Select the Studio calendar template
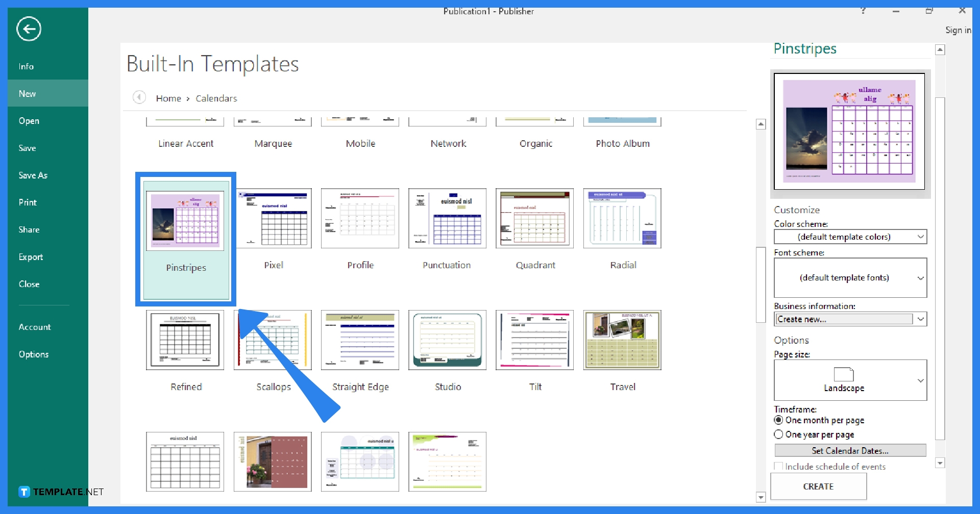 point(447,340)
